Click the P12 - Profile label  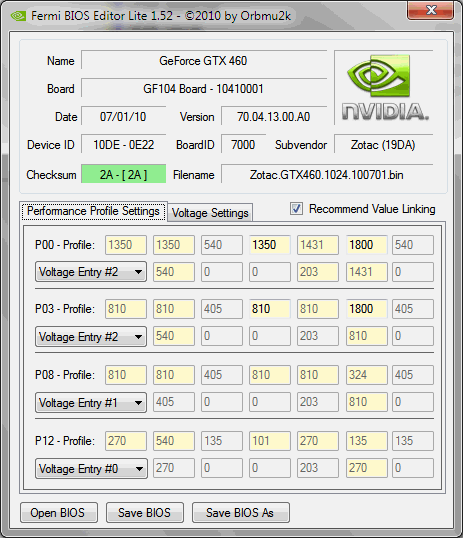(65, 441)
